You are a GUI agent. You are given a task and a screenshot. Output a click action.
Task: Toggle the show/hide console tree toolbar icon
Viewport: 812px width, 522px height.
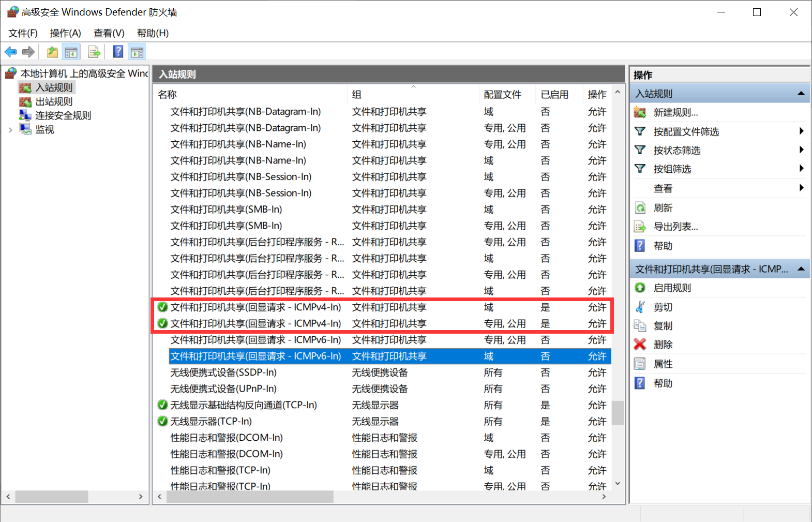tap(71, 52)
